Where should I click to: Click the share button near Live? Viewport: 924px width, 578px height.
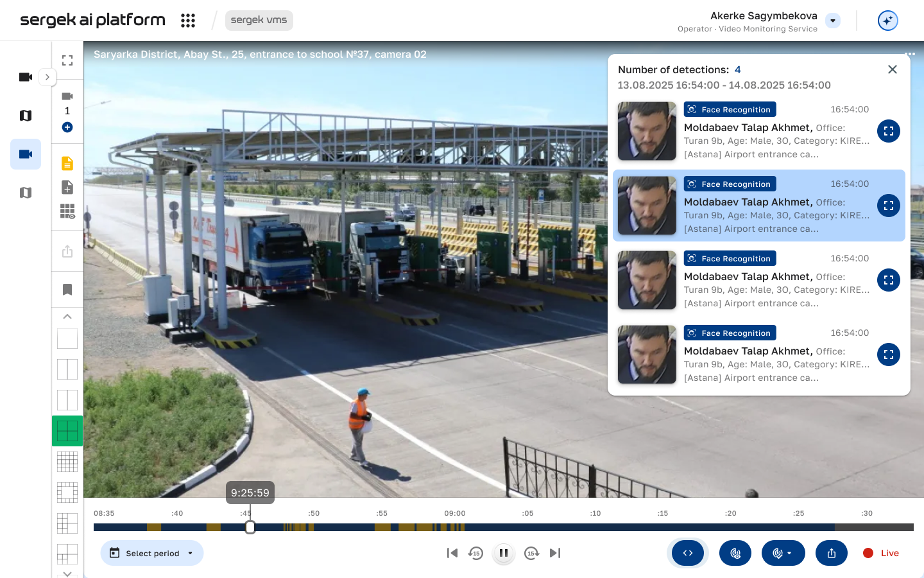click(x=832, y=553)
